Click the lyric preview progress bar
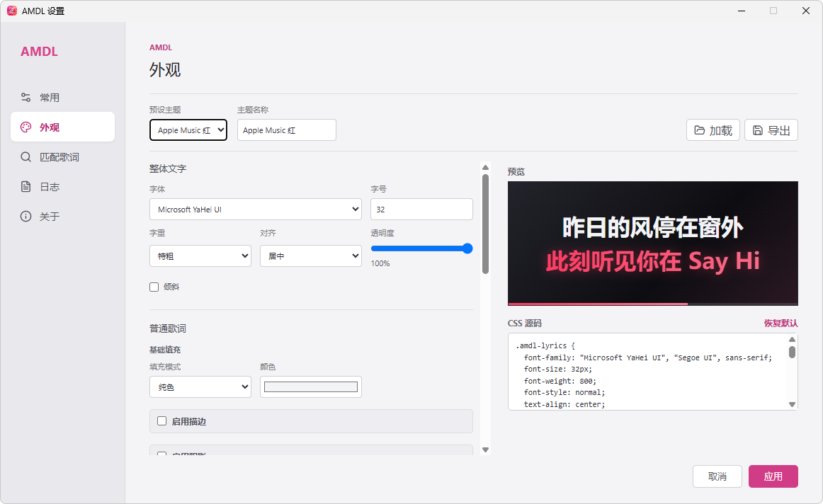The image size is (823, 504). click(653, 304)
